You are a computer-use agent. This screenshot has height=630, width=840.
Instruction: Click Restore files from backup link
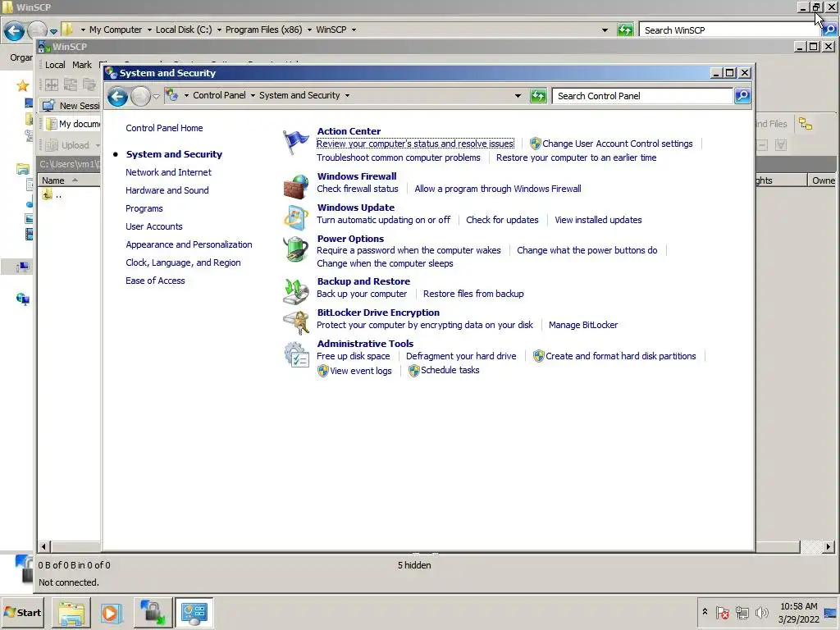pos(473,294)
